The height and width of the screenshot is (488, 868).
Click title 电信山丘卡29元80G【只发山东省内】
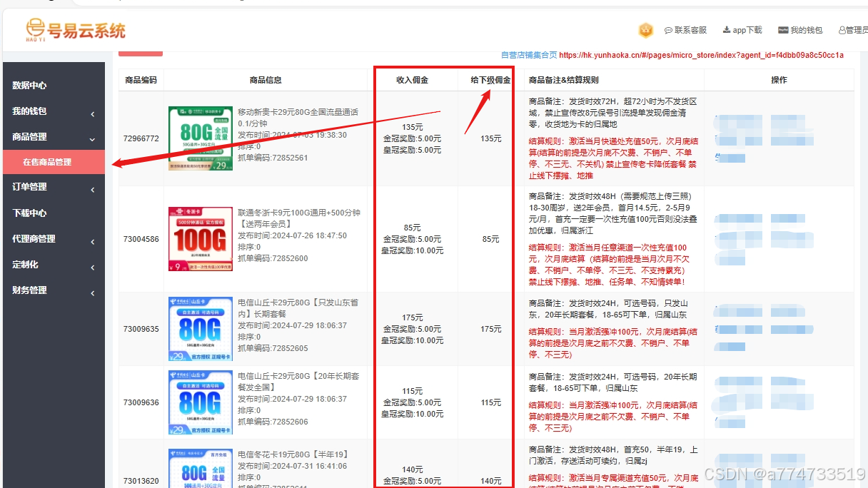298,308
